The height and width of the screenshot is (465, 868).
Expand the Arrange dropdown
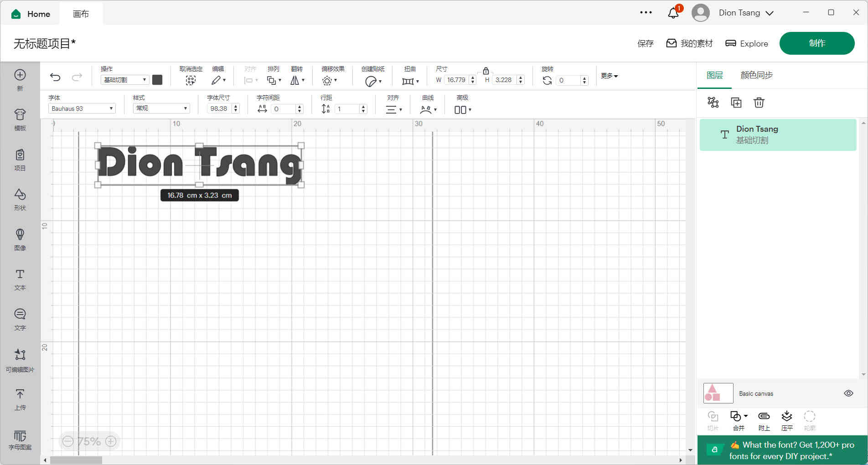274,81
